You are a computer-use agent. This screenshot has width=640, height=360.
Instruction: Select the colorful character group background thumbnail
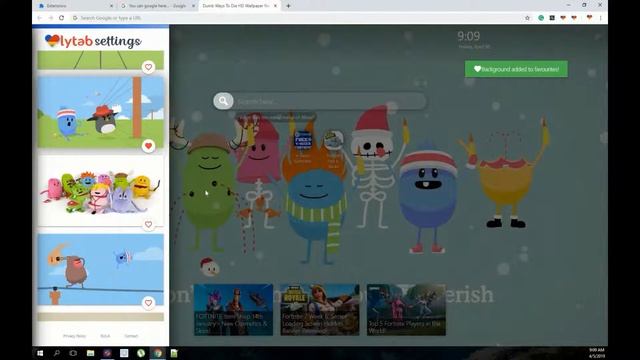pyautogui.click(x=100, y=191)
